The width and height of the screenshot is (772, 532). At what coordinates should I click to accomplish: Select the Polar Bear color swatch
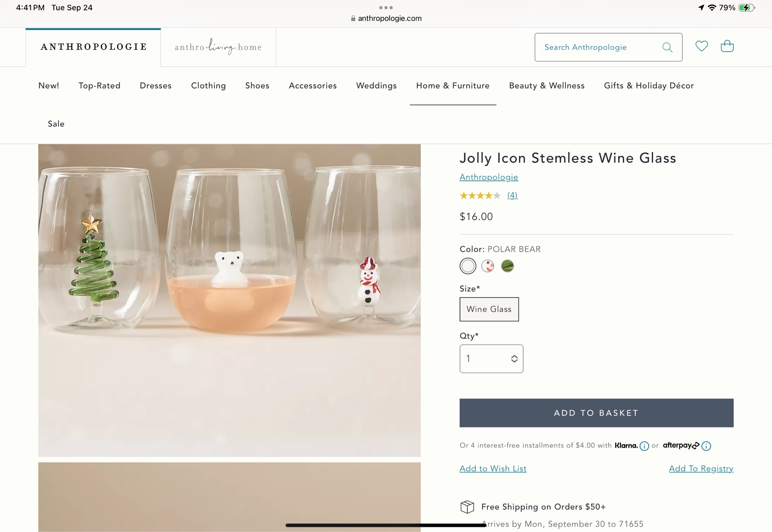coord(468,266)
